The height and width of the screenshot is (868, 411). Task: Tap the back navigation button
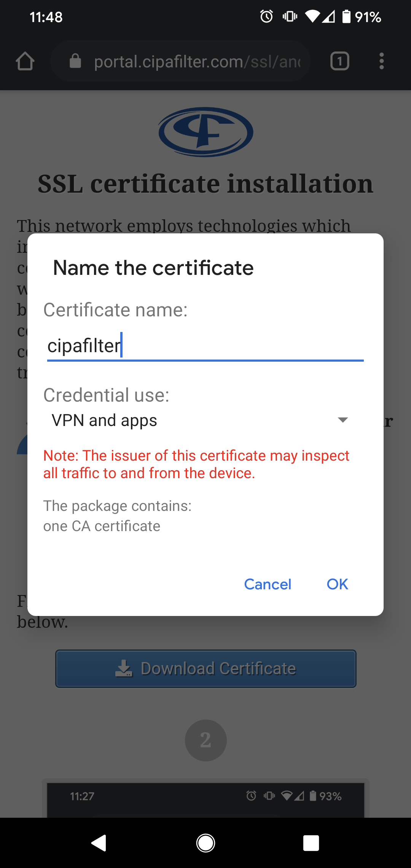click(x=99, y=842)
